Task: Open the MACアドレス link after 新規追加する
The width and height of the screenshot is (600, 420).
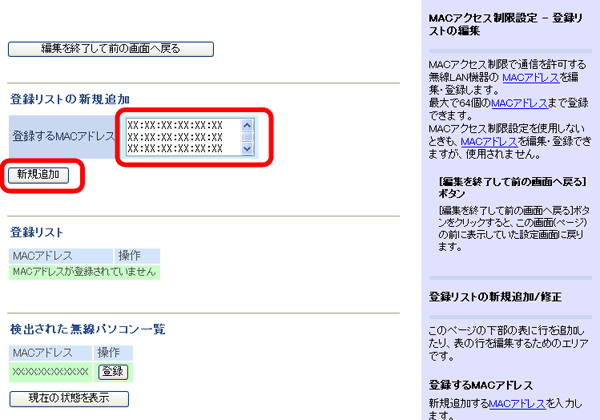Action: pos(517,404)
